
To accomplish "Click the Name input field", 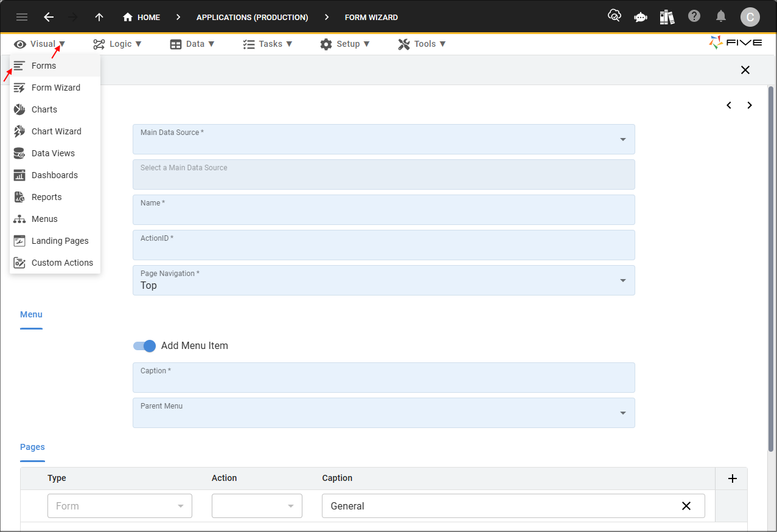I will click(x=384, y=210).
